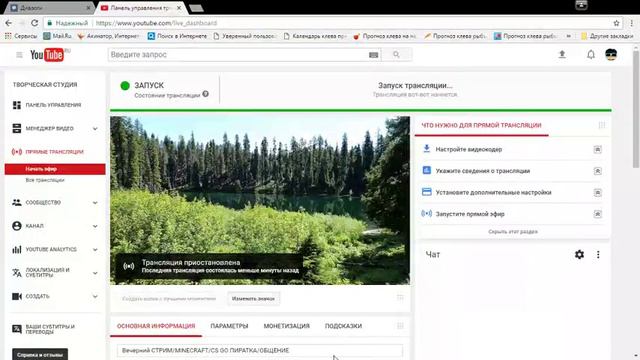640x360 pixels.
Task: Click the stream title input field
Action: [260, 351]
